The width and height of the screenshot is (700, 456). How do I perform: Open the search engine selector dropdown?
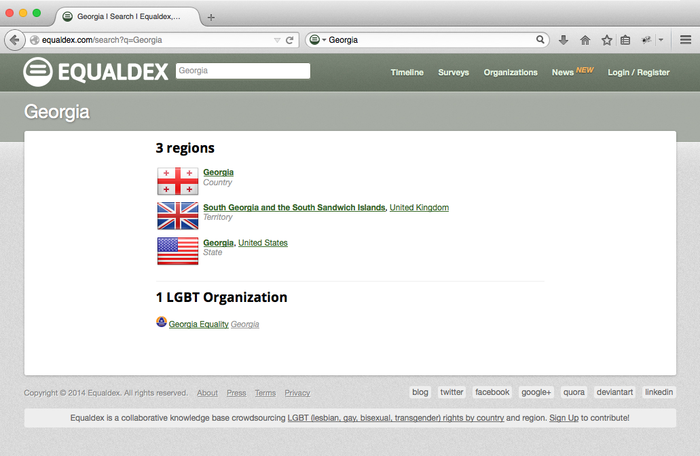(318, 40)
